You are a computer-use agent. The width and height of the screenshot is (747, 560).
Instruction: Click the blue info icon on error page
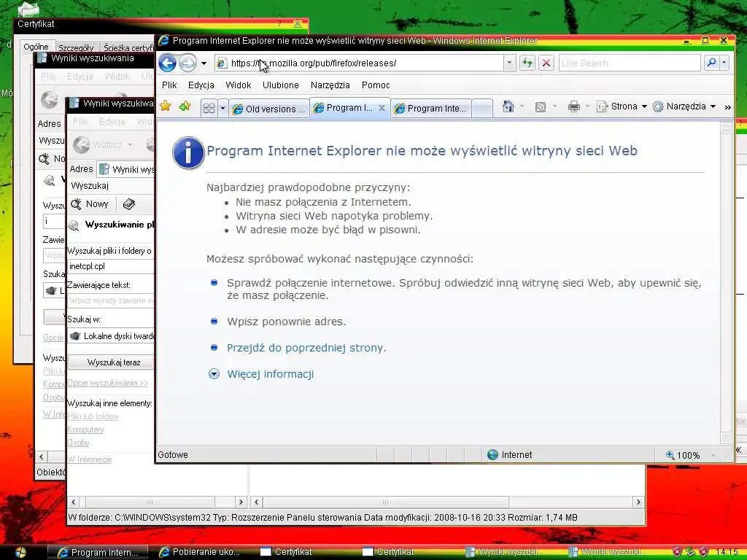pyautogui.click(x=187, y=152)
